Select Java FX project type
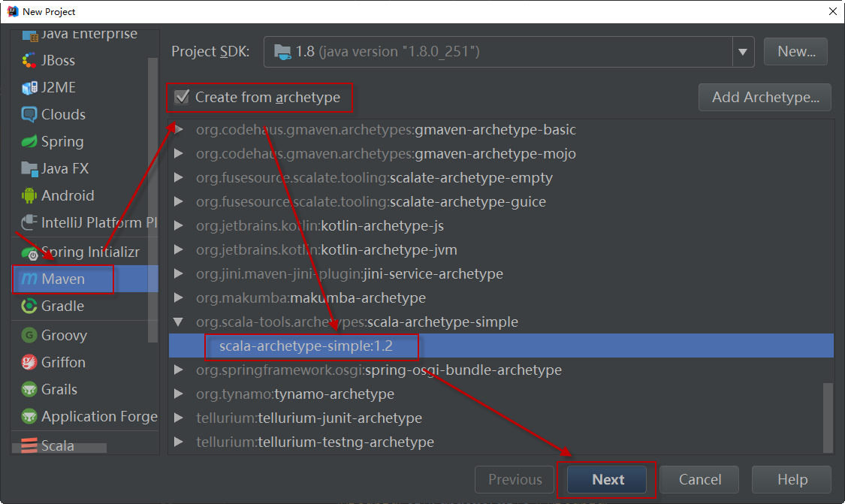 pos(65,169)
